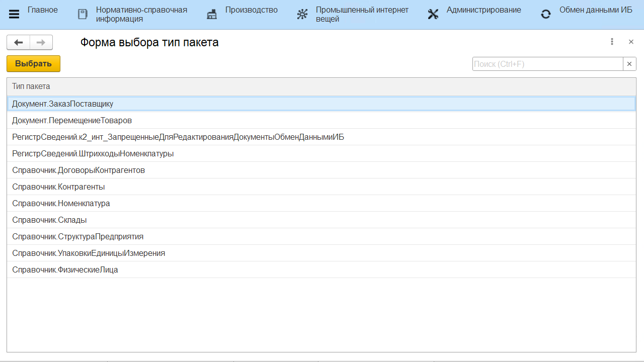The image size is (644, 362).
Task: Select the РегистрСведений.ШтрихкодыНоменклатуры row
Action: [x=93, y=154]
